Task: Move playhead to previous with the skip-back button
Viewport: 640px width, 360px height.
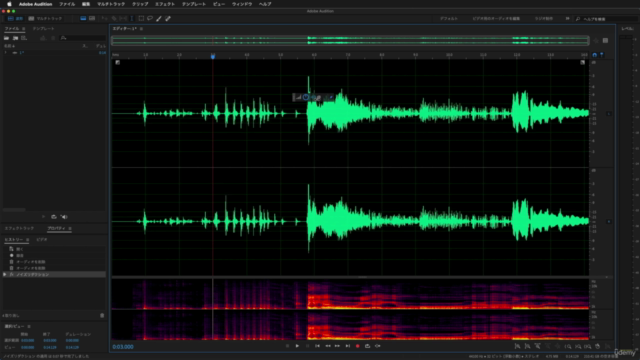Action: tap(317, 346)
